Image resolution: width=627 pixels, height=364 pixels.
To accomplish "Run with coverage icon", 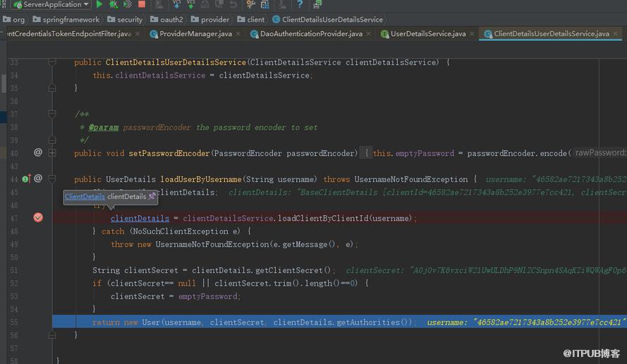I will [x=128, y=4].
